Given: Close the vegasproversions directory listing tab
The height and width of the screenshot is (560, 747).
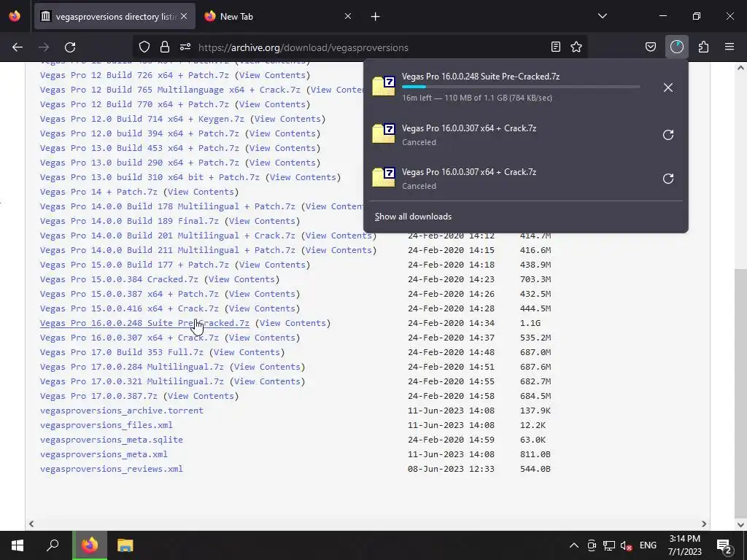Looking at the screenshot, I should (x=184, y=16).
